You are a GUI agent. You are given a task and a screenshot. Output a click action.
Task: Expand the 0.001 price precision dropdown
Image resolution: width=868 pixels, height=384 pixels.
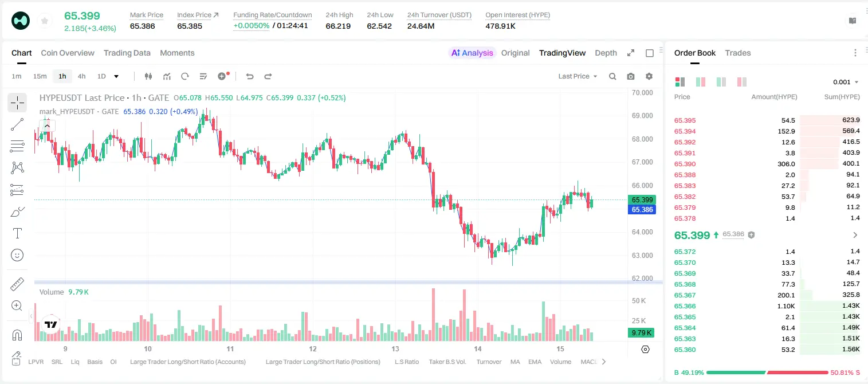(x=846, y=82)
